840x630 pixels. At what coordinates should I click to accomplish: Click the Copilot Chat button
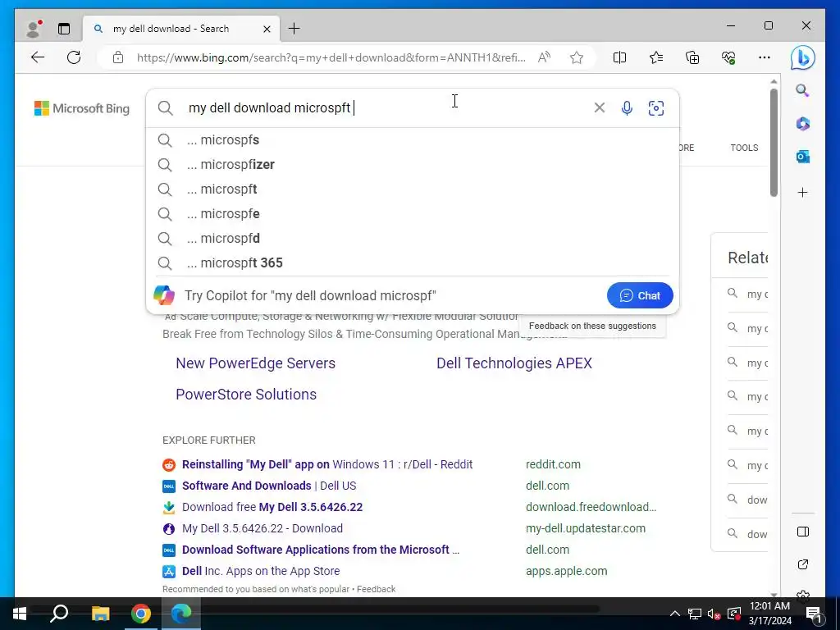[x=640, y=295]
